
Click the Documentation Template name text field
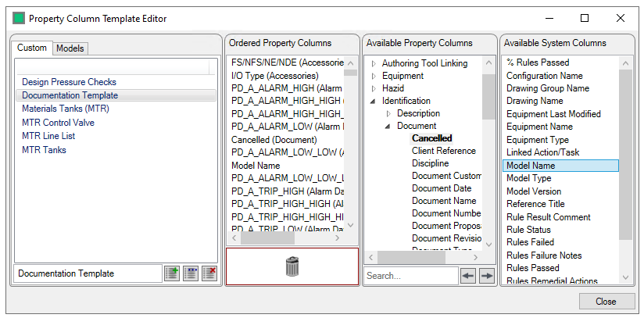point(88,273)
